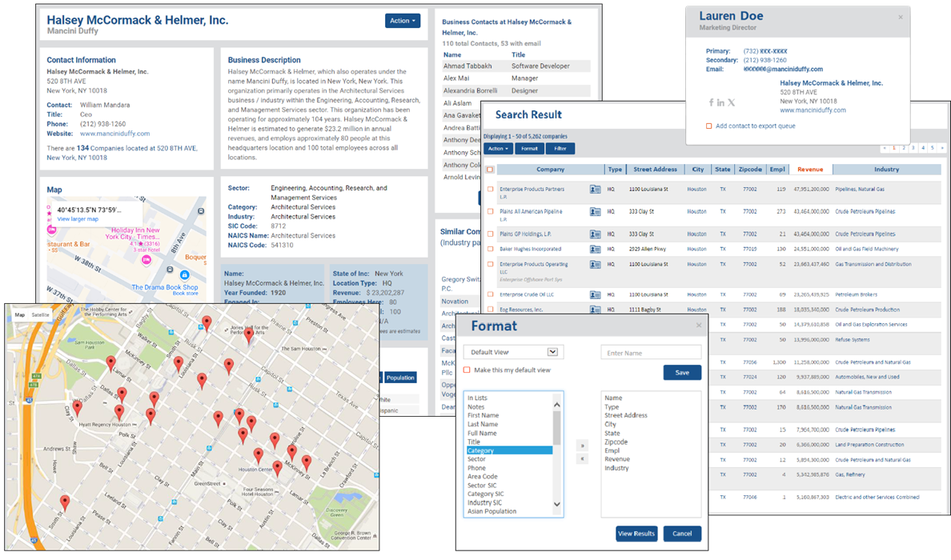The width and height of the screenshot is (951, 560).
Task: Add selected field with the » arrow in Format
Action: coord(582,446)
